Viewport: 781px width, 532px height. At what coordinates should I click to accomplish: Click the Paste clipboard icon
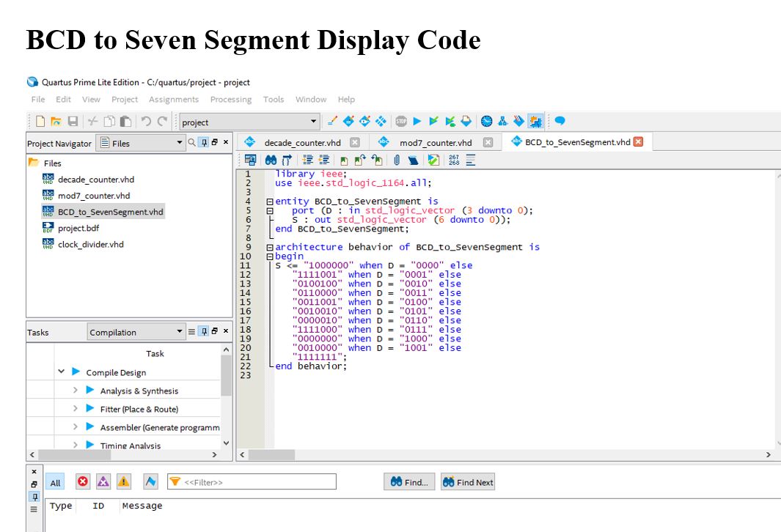(126, 122)
